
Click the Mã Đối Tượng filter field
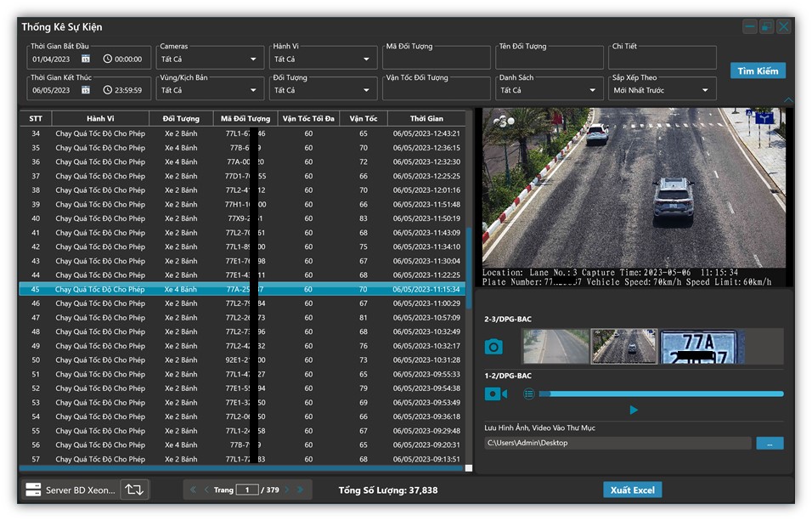[x=436, y=58]
